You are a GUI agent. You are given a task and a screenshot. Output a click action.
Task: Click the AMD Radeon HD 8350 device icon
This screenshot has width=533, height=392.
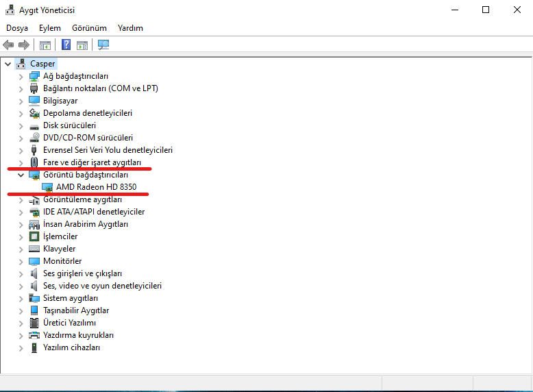pyautogui.click(x=47, y=187)
